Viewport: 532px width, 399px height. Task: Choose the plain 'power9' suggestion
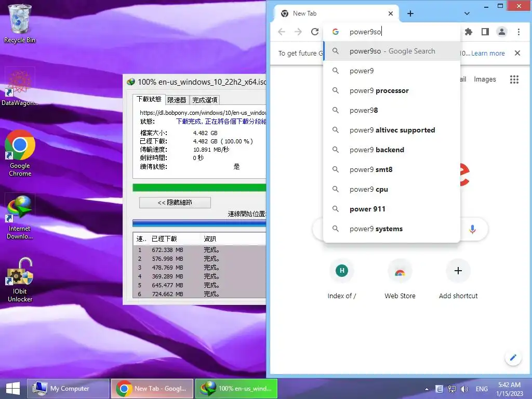click(392, 71)
